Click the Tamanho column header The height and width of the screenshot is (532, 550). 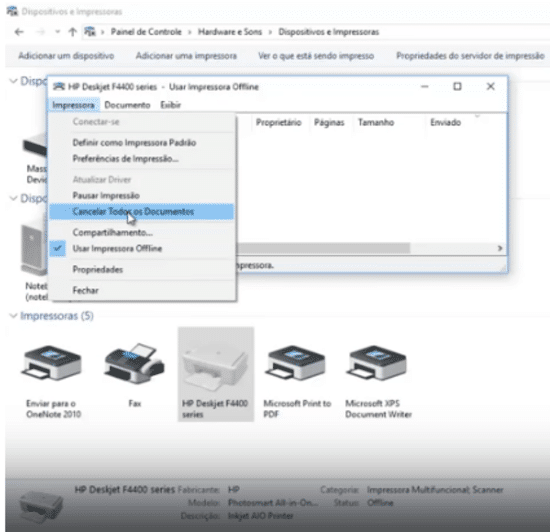376,122
